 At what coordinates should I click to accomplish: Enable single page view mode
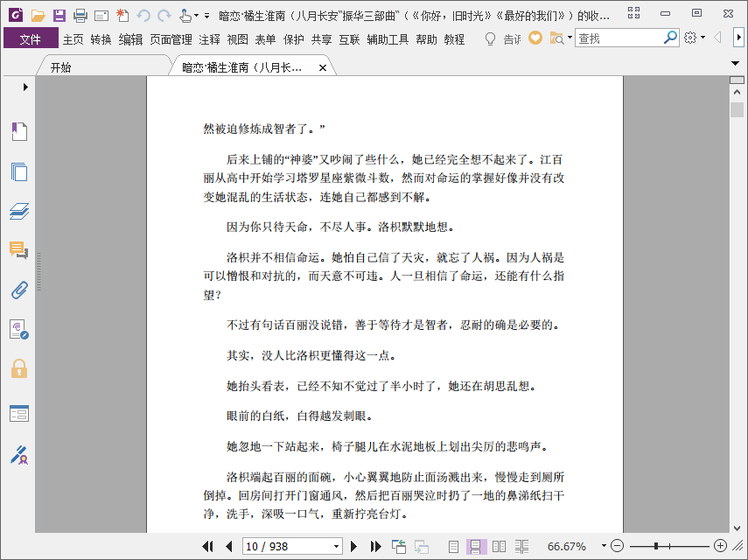(x=454, y=547)
